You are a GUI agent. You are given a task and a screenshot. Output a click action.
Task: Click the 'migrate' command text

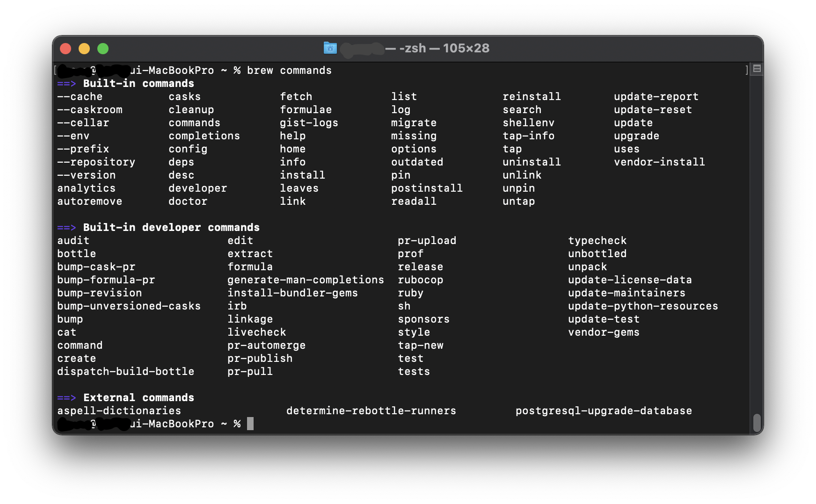tap(414, 123)
